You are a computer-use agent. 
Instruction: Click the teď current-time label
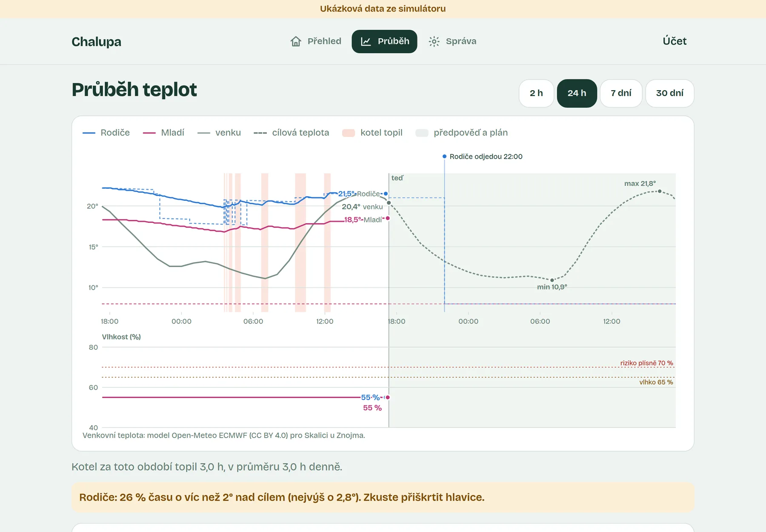[397, 178]
